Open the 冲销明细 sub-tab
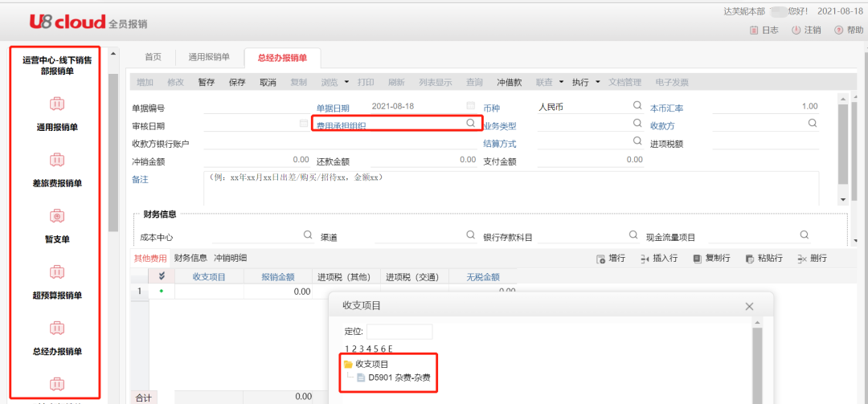Viewport: 868px width, 404px height. tap(231, 258)
